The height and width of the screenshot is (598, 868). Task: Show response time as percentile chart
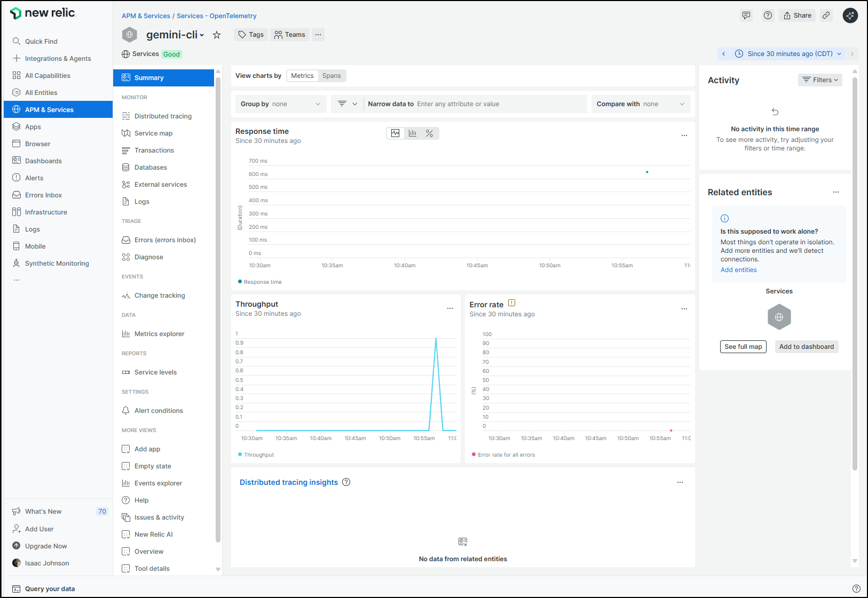click(x=430, y=133)
